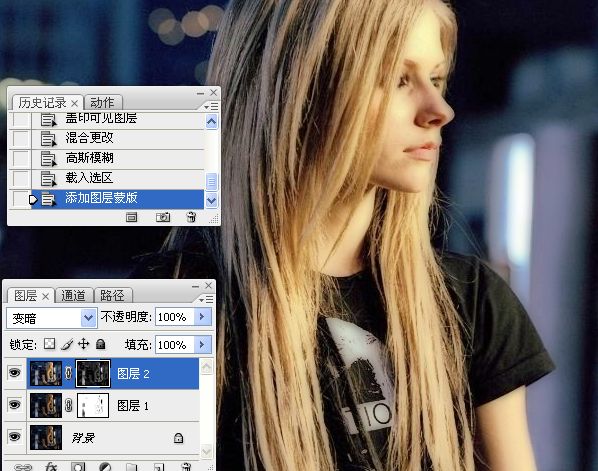Click mask link chain on 图层 1

(x=69, y=405)
